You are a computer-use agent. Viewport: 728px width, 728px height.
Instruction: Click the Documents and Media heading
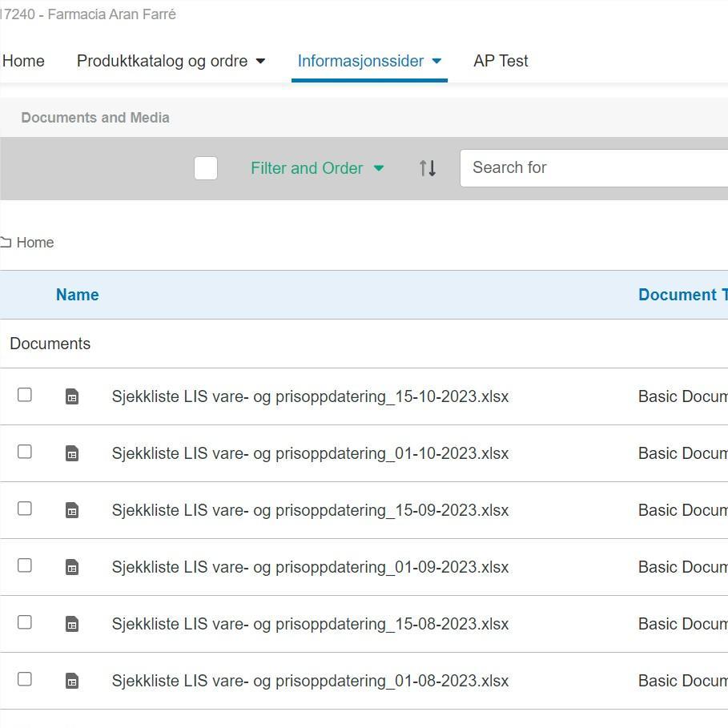pos(95,118)
